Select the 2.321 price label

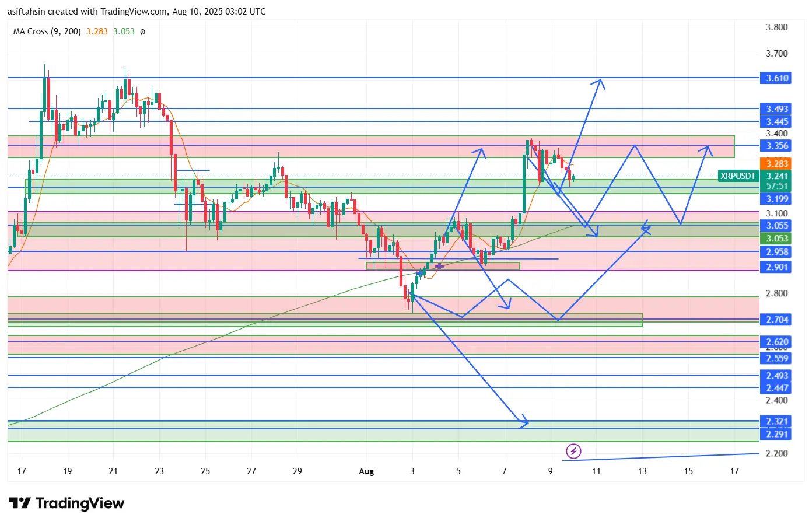tap(775, 421)
